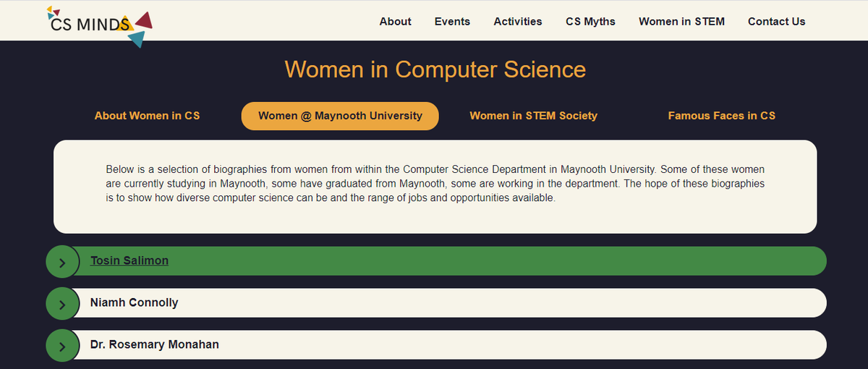Switch to About Women in CS tab
Screen dimensions: 868x369
[147, 116]
